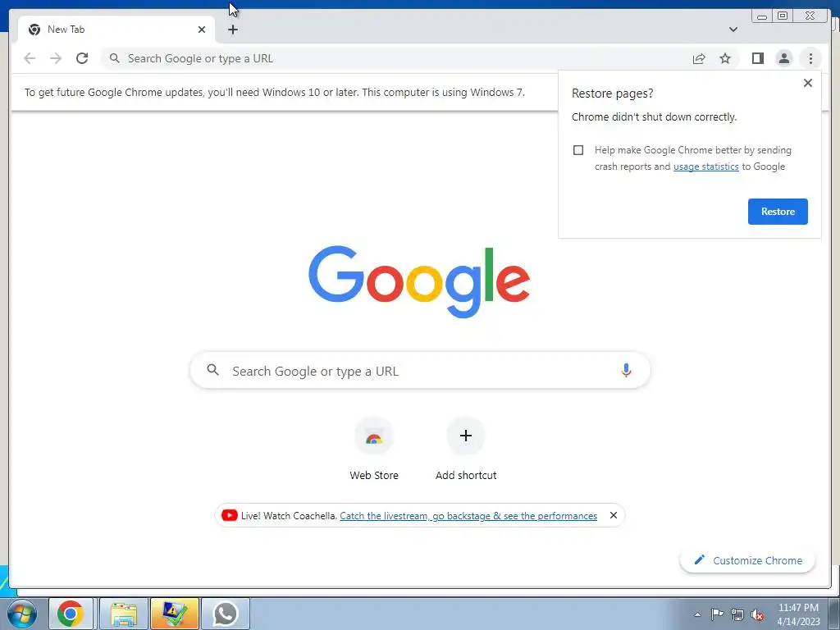The width and height of the screenshot is (840, 630).
Task: Focus the address bar URL field
Action: (x=396, y=58)
